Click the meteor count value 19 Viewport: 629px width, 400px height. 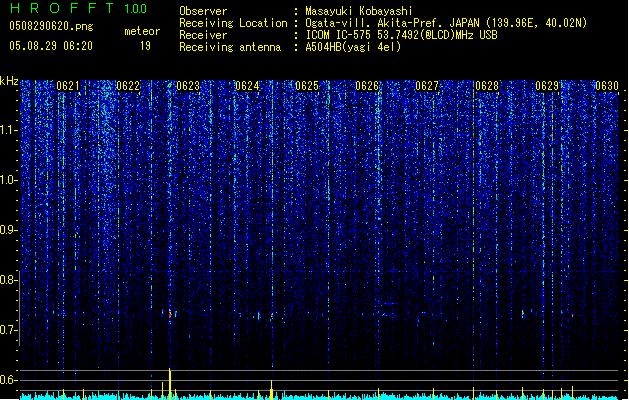point(145,46)
